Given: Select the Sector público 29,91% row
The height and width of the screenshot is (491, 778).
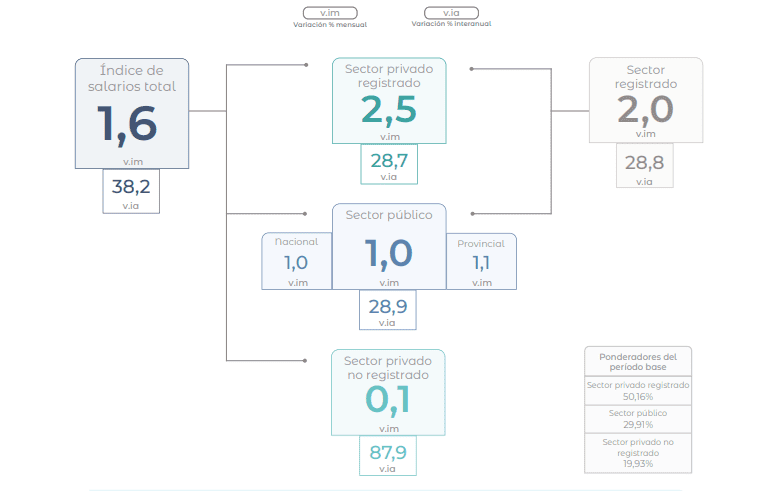Looking at the screenshot, I should point(638,419).
